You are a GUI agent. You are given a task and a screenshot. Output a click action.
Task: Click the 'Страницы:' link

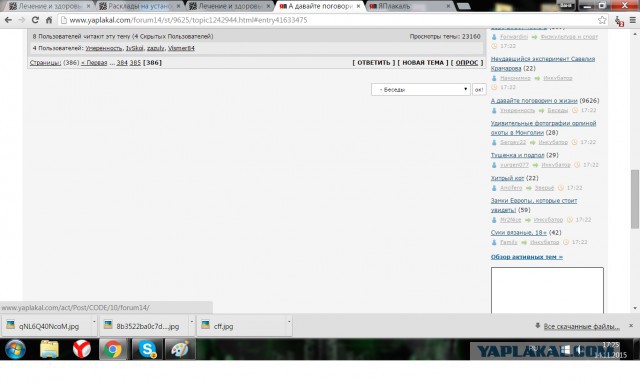[45, 62]
